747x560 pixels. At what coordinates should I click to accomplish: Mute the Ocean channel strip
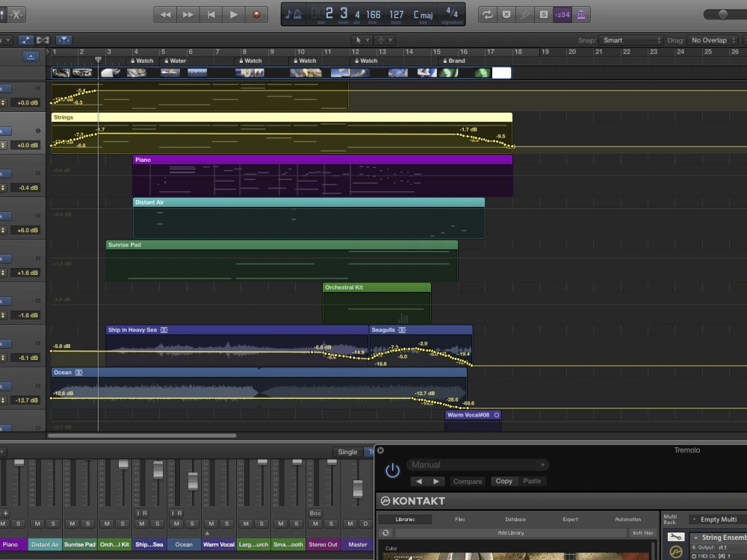176,524
